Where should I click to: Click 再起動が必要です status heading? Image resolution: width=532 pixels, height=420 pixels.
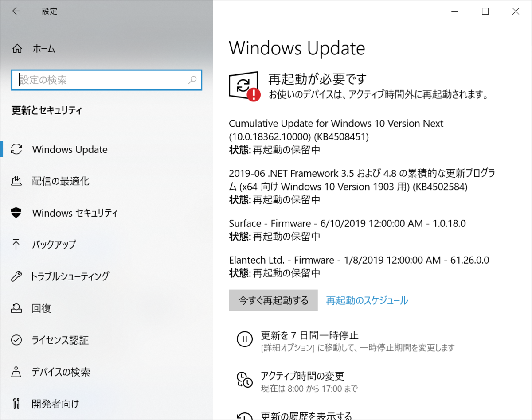point(318,79)
